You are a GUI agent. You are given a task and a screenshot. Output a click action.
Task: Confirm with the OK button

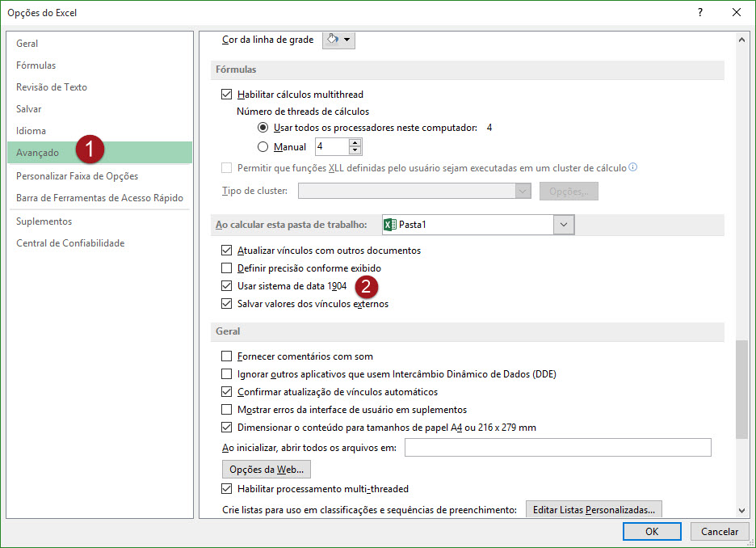(652, 532)
